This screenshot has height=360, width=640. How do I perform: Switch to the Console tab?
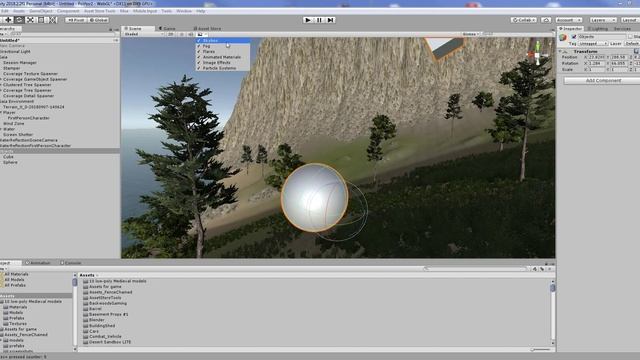point(71,263)
